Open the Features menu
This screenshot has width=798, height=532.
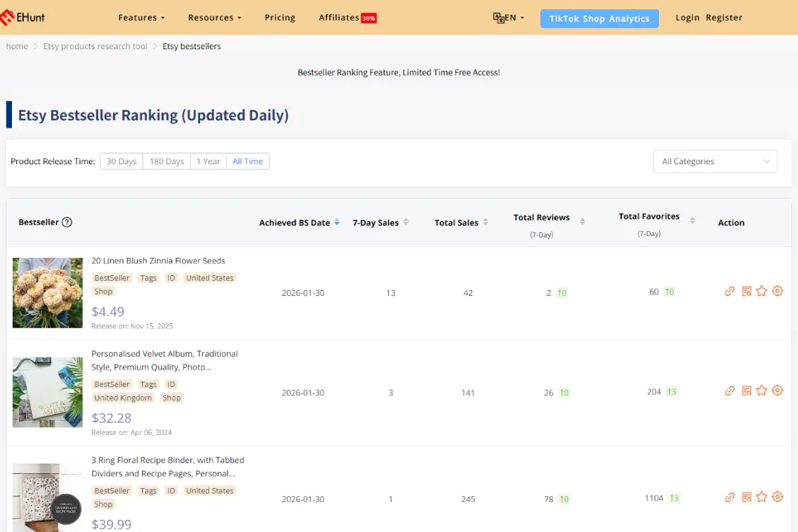(x=141, y=18)
